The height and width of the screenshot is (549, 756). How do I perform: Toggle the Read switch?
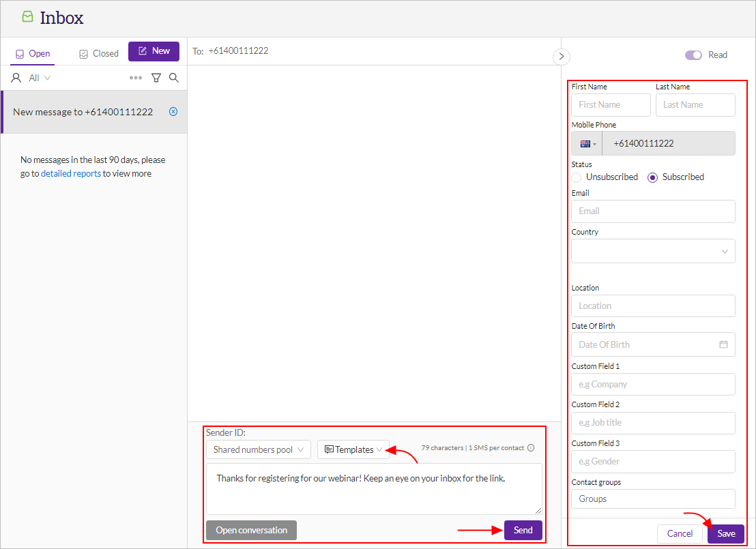coord(693,55)
